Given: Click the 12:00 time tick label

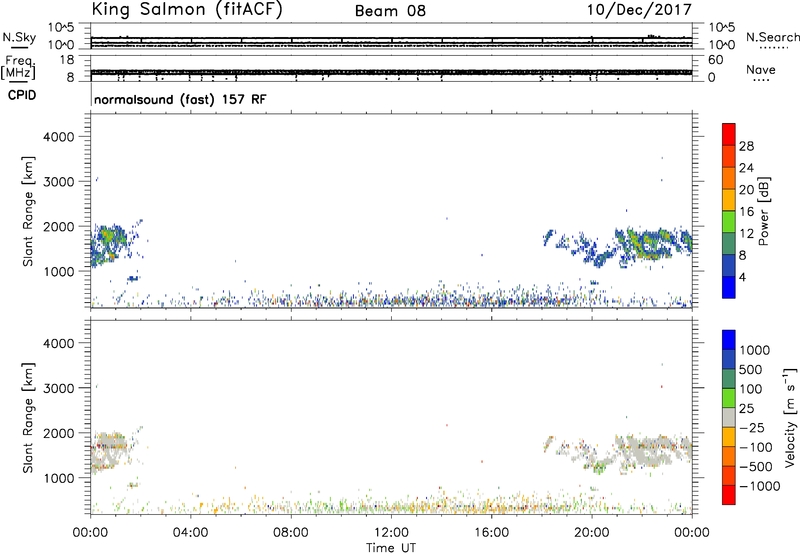Looking at the screenshot, I should 391,533.
